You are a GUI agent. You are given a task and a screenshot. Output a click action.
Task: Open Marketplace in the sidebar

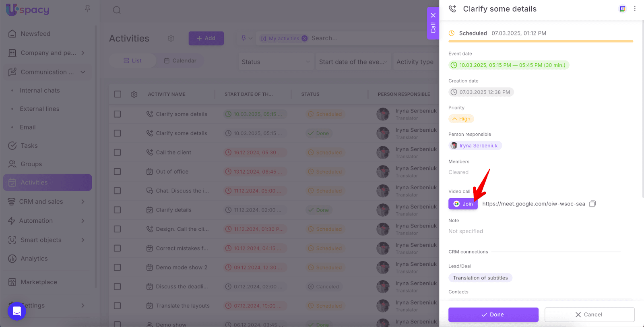pyautogui.click(x=39, y=282)
